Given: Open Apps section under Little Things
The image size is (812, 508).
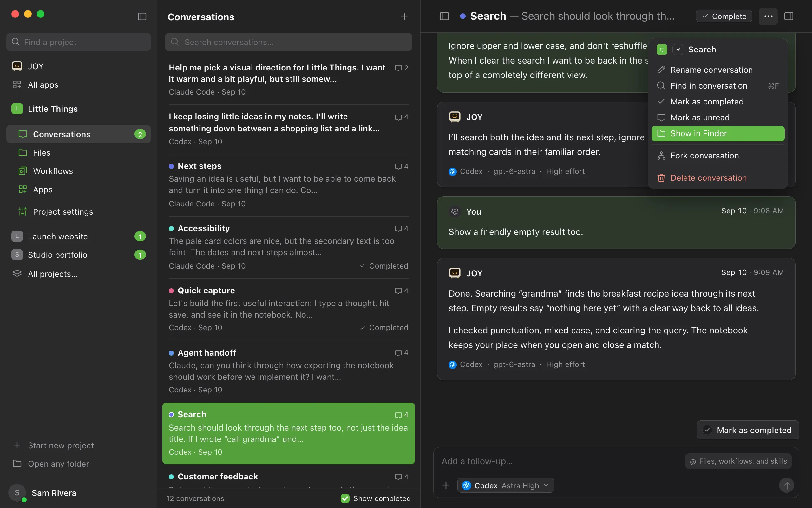Looking at the screenshot, I should 79,190.
